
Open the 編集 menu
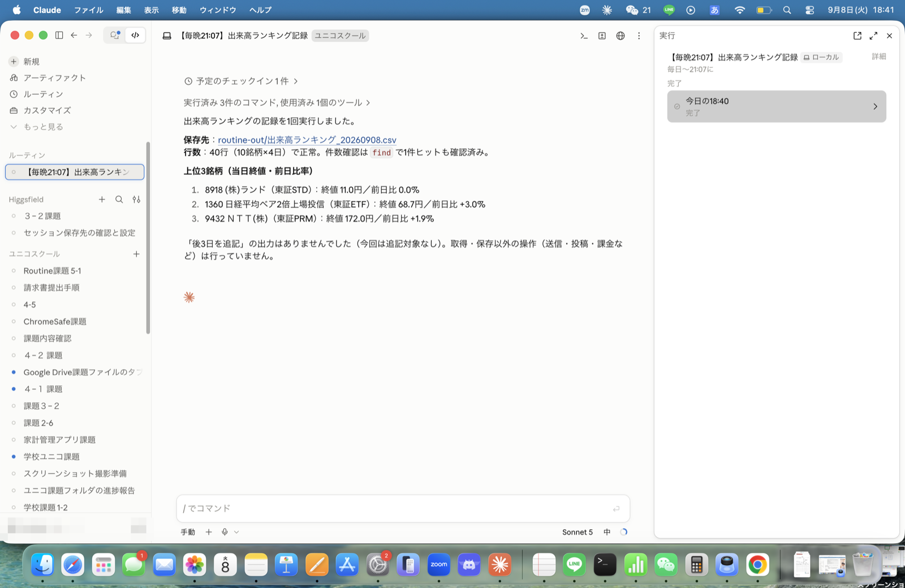[123, 10]
